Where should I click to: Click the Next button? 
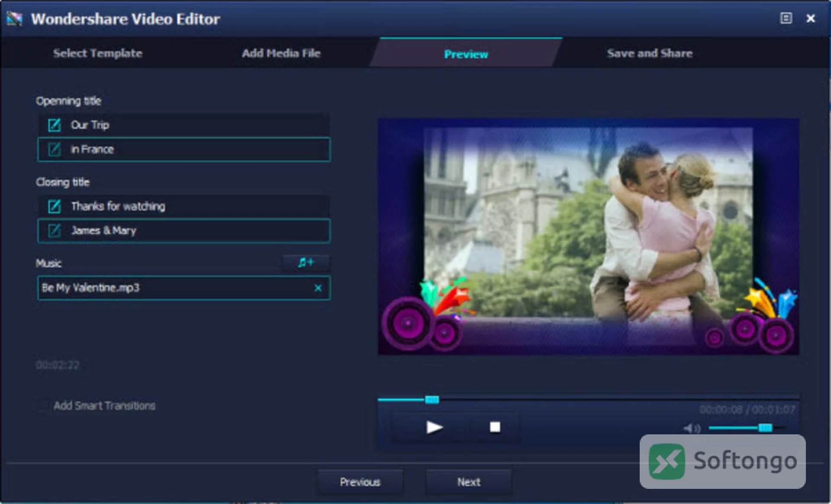pyautogui.click(x=469, y=482)
